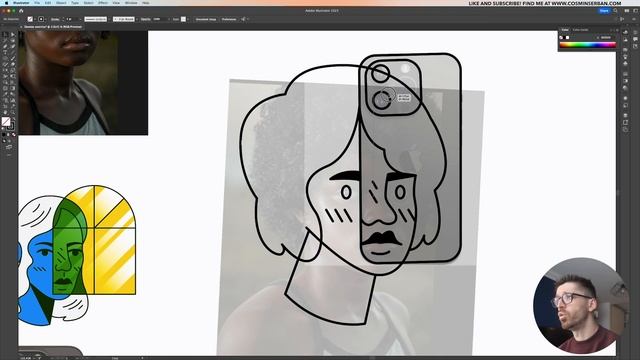Open the Effect menu
Viewport: 640px width, 360px height.
pyautogui.click(x=102, y=3)
